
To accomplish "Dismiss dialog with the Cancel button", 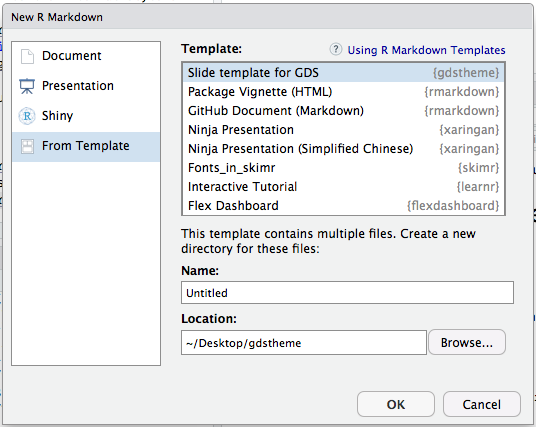I will click(x=482, y=404).
